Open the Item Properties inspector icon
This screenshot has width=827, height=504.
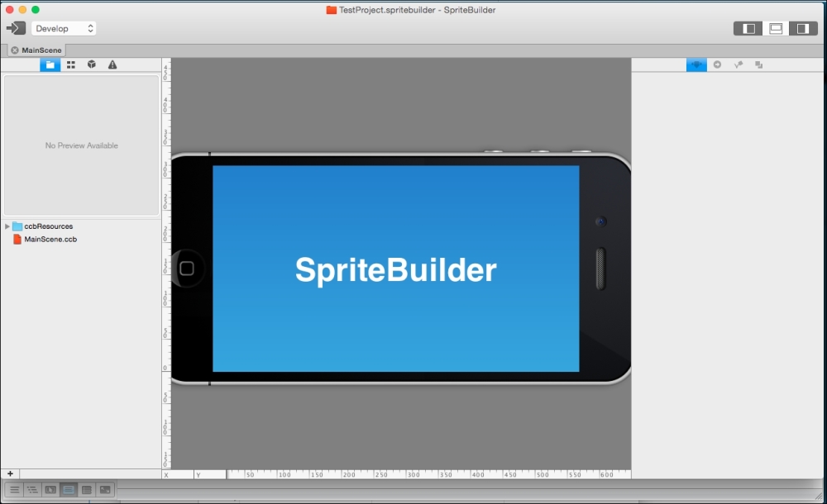[696, 64]
